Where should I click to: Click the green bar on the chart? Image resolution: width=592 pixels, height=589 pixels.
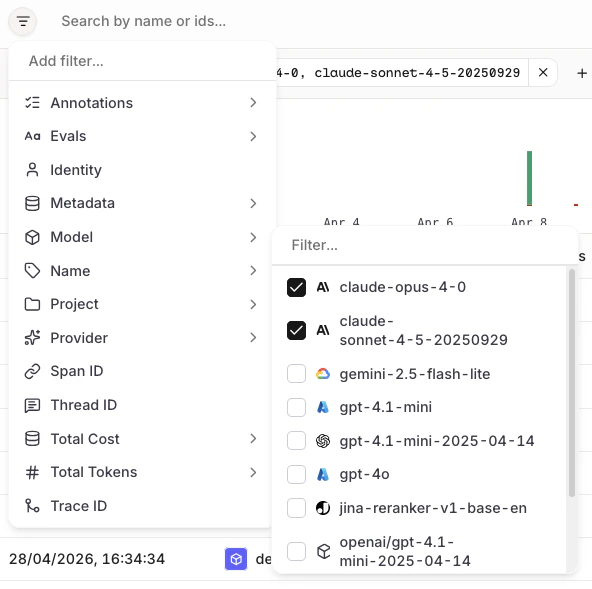pos(529,178)
